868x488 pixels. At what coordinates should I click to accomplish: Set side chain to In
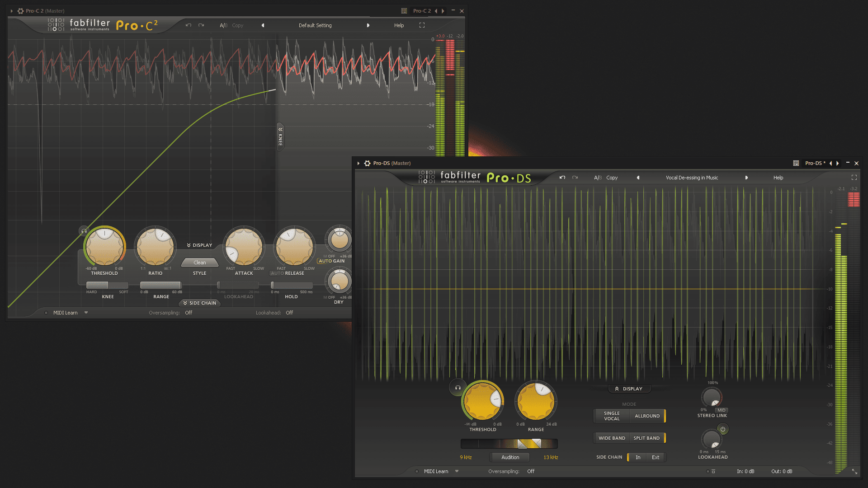pos(638,457)
